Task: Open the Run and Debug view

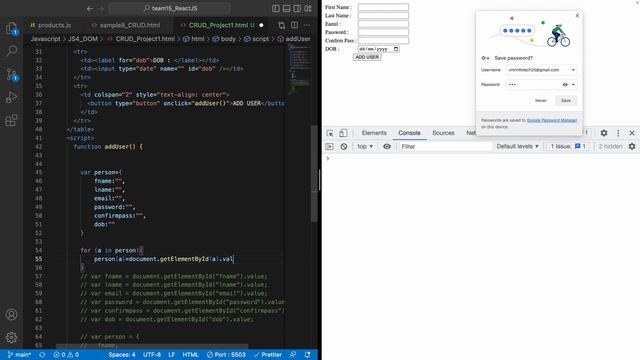Action: pyautogui.click(x=11, y=97)
